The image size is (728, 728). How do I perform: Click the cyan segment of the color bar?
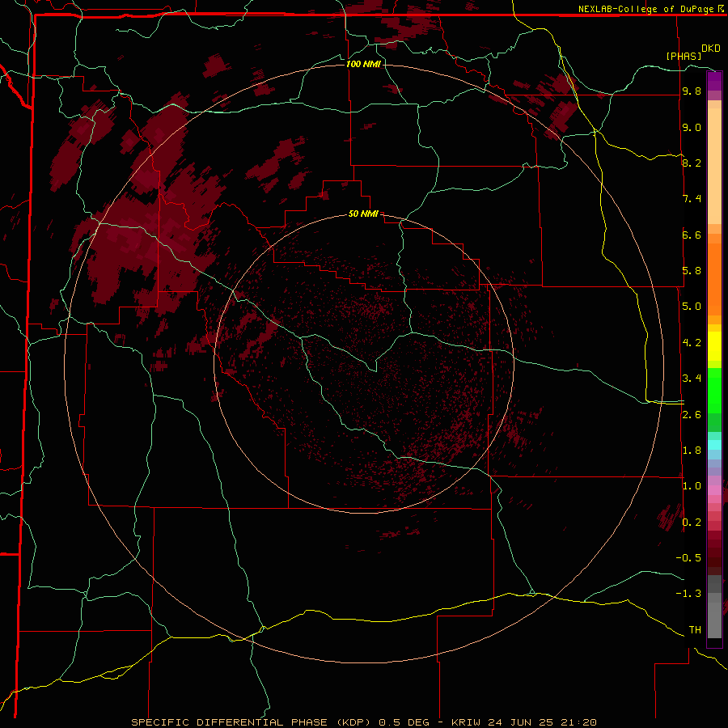714,444
